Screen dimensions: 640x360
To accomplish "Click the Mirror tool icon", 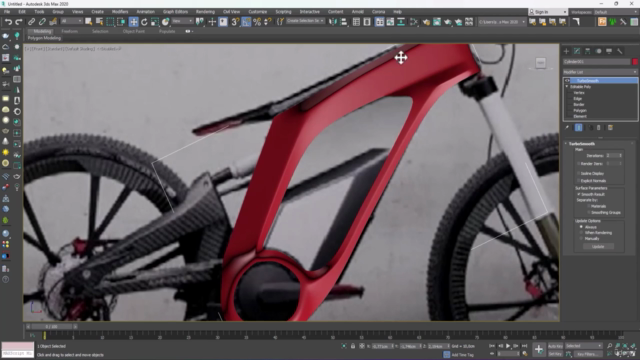I will coord(333,22).
